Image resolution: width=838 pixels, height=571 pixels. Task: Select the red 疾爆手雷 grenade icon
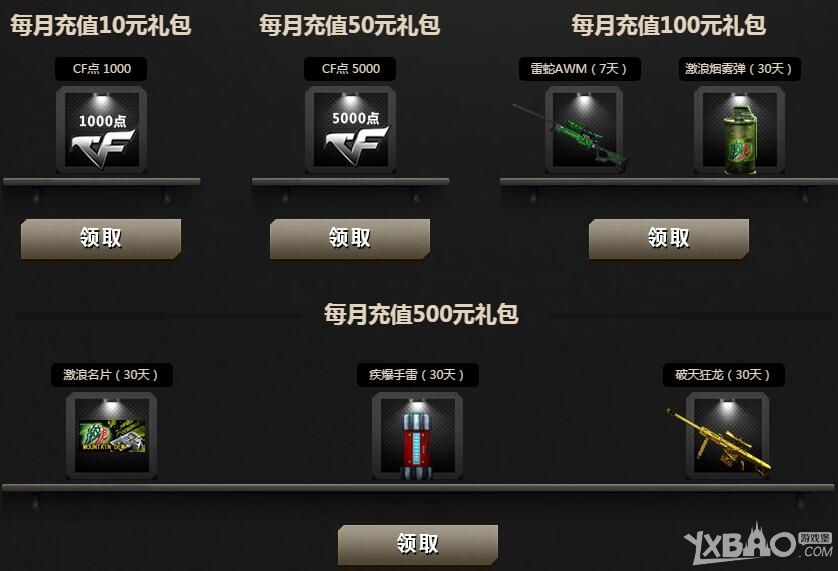pos(417,436)
